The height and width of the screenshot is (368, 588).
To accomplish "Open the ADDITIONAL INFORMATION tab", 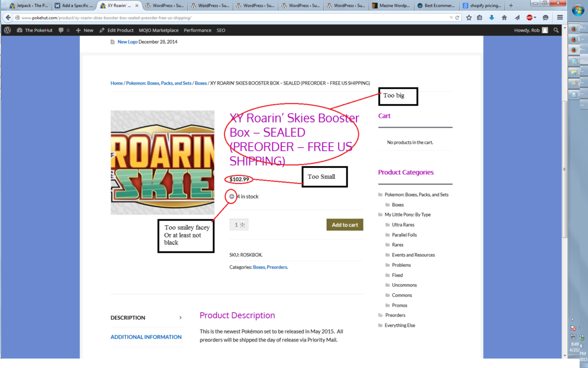I will [x=146, y=337].
